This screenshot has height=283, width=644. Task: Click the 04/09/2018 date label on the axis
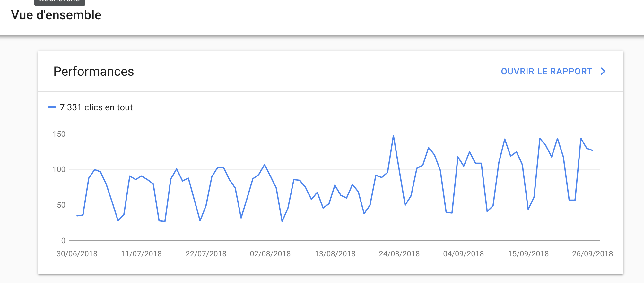pos(464,254)
